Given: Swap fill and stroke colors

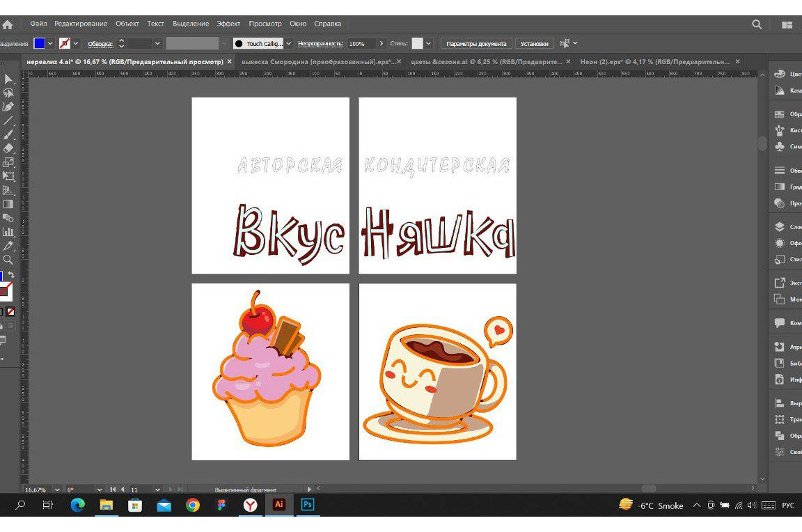Looking at the screenshot, I should coord(10,276).
